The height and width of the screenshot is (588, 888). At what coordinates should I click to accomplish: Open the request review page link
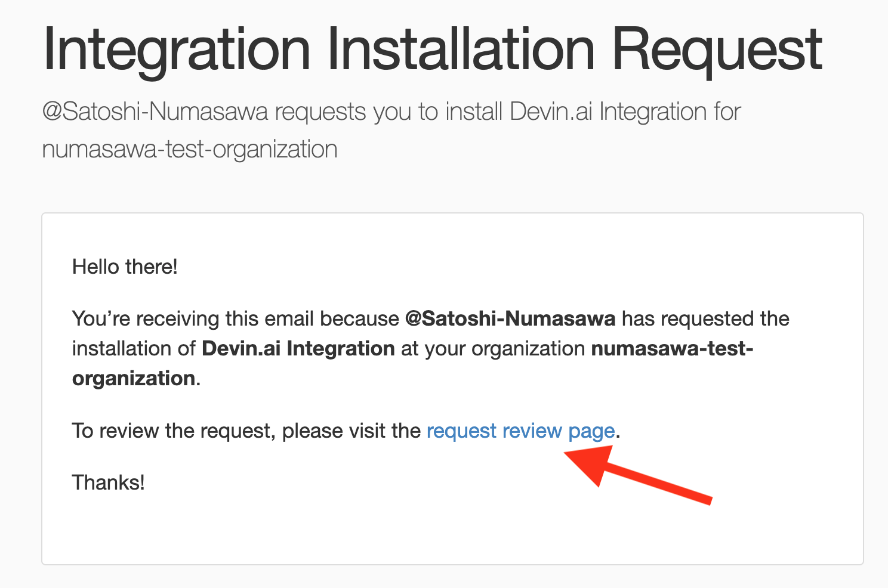click(520, 431)
